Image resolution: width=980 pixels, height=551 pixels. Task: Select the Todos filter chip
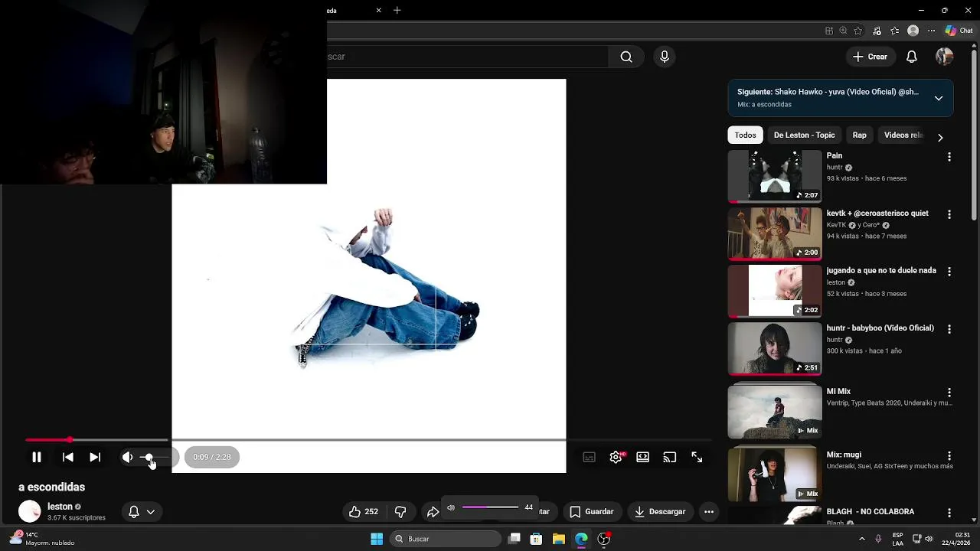[746, 135]
